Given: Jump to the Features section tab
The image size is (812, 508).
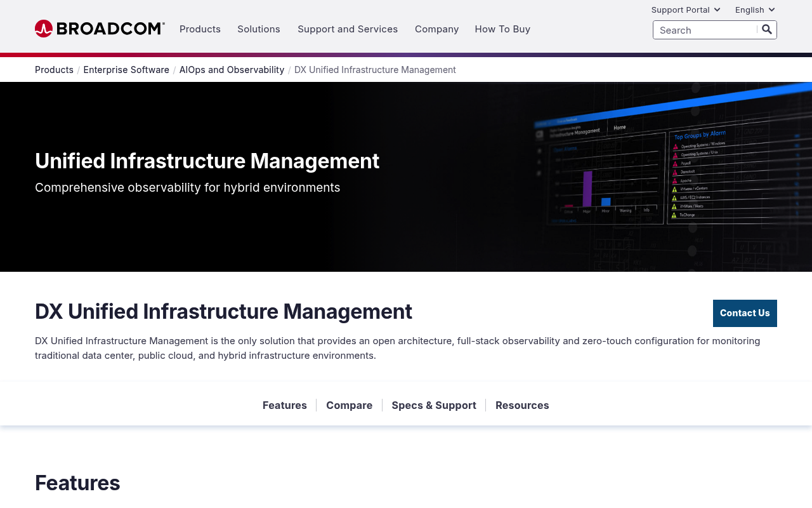Looking at the screenshot, I should [285, 405].
